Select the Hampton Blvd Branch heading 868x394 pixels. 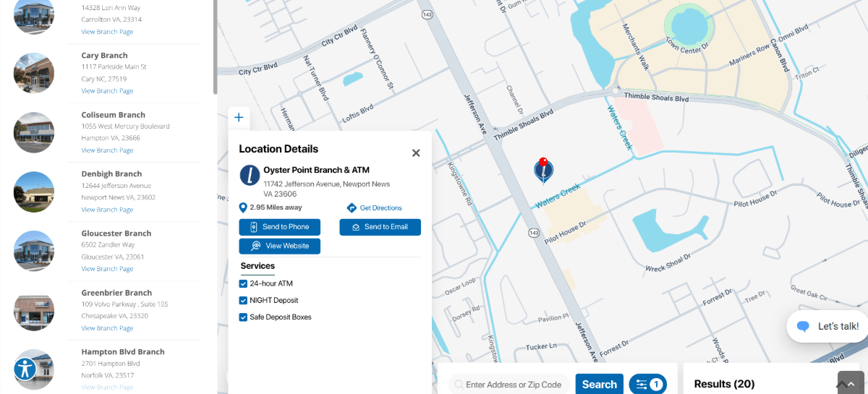click(123, 352)
